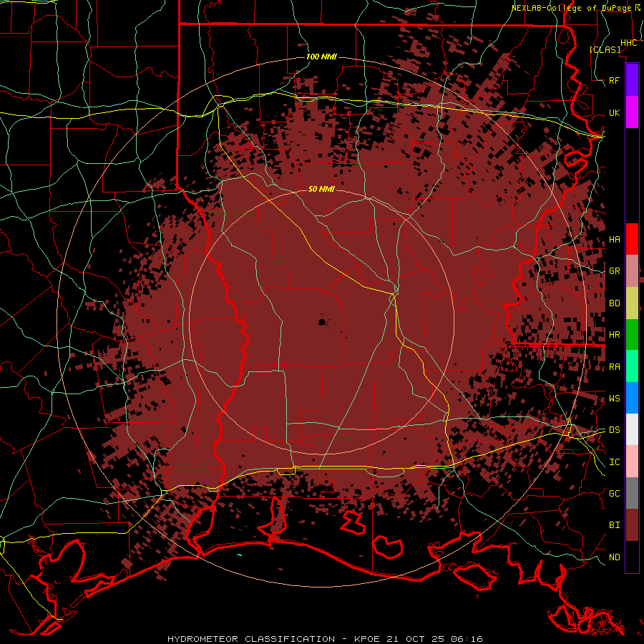Click the GC legend label

tap(614, 494)
